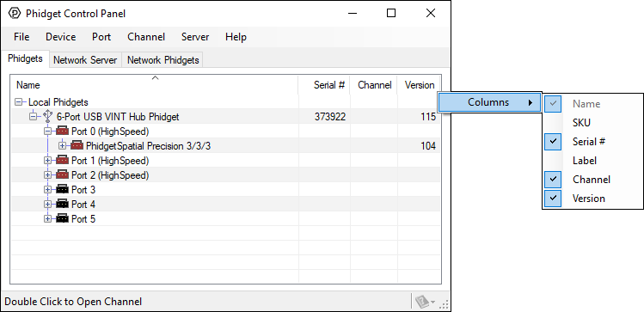The height and width of the screenshot is (312, 644).
Task: Sort by the Channel column header
Action: tap(373, 85)
